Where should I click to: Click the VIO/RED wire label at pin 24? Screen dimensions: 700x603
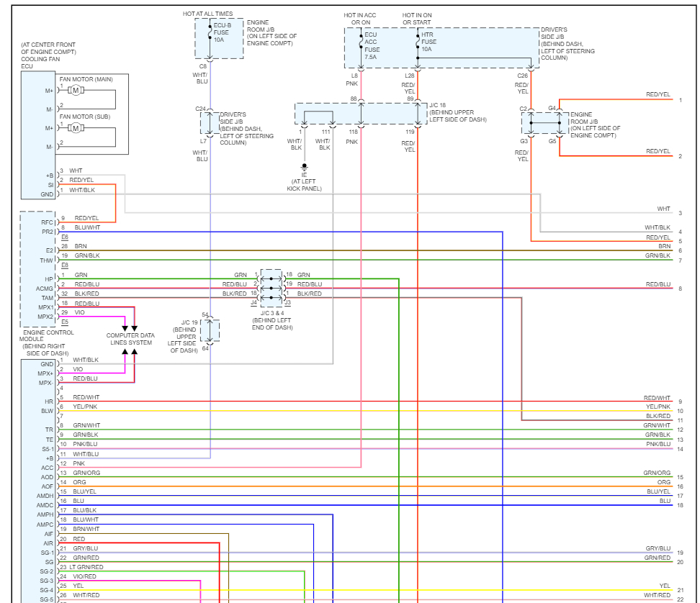pos(84,576)
